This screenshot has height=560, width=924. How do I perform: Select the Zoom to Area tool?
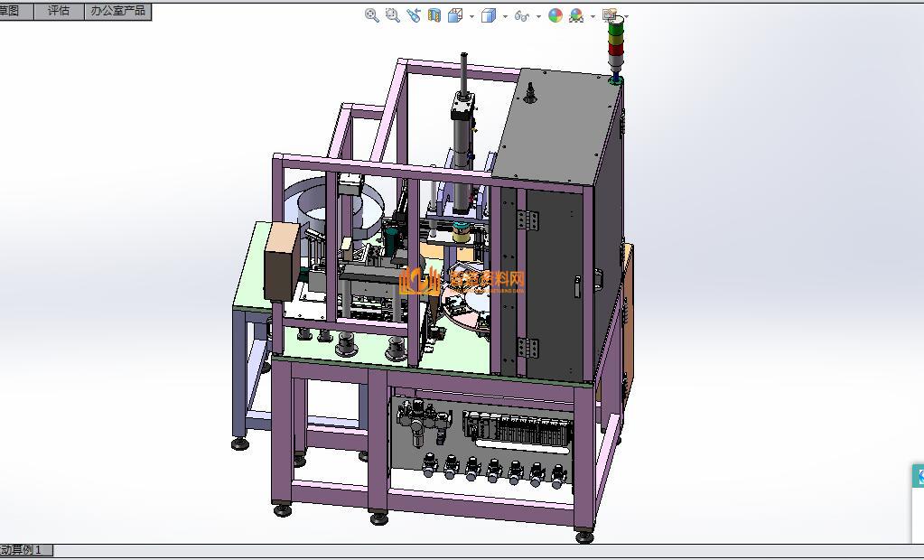(392, 15)
